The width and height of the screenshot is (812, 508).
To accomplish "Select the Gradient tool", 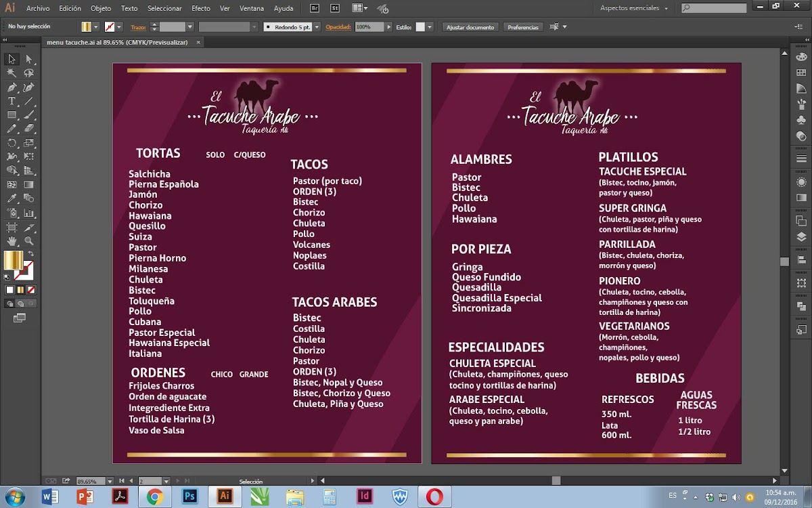I will 29,184.
